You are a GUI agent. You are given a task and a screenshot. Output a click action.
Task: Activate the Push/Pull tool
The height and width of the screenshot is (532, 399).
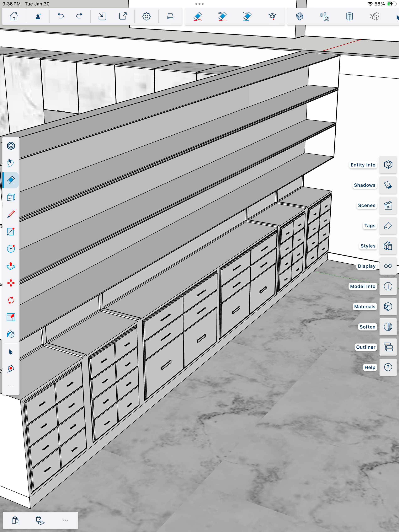click(11, 266)
